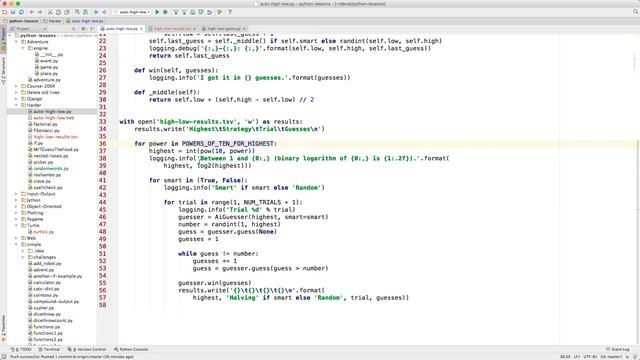Image resolution: width=640 pixels, height=360 pixels.
Task: Select MITGuessTheFood.py in project tree
Action: point(53,149)
